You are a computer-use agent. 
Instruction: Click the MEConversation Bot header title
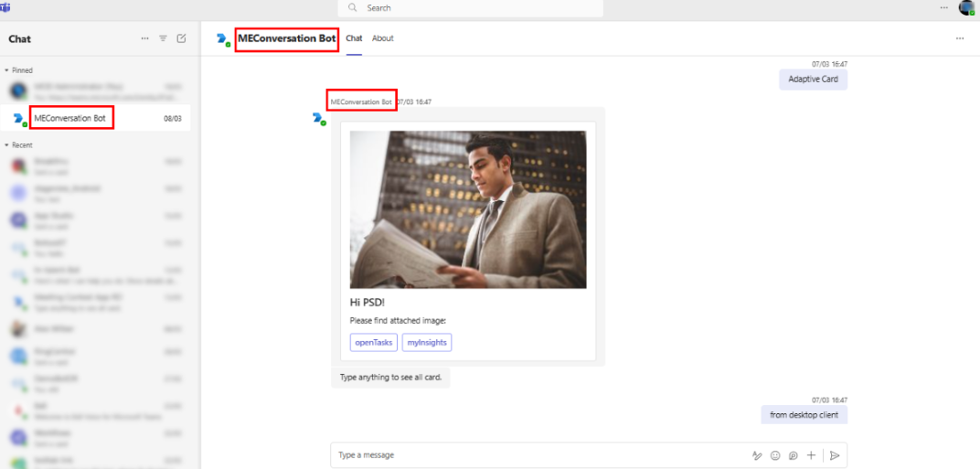(x=287, y=38)
